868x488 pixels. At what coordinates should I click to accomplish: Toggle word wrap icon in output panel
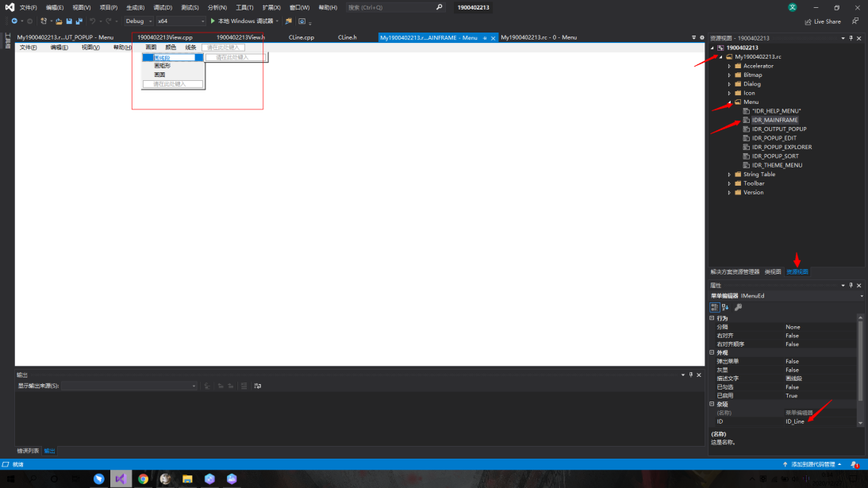click(x=257, y=386)
